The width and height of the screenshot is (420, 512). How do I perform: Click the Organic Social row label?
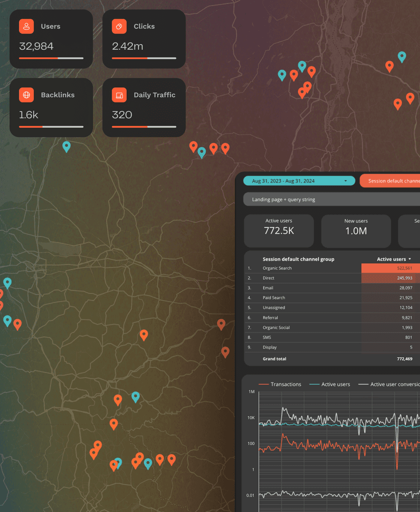[x=276, y=327]
